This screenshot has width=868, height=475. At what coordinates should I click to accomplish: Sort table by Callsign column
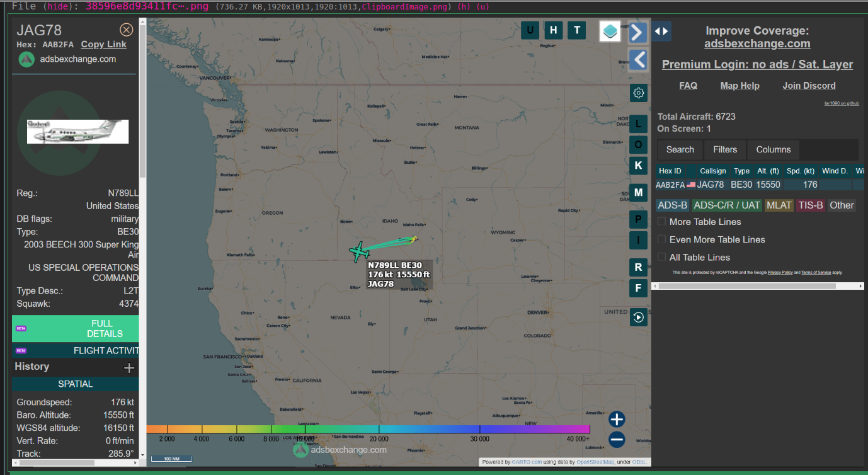pos(713,171)
